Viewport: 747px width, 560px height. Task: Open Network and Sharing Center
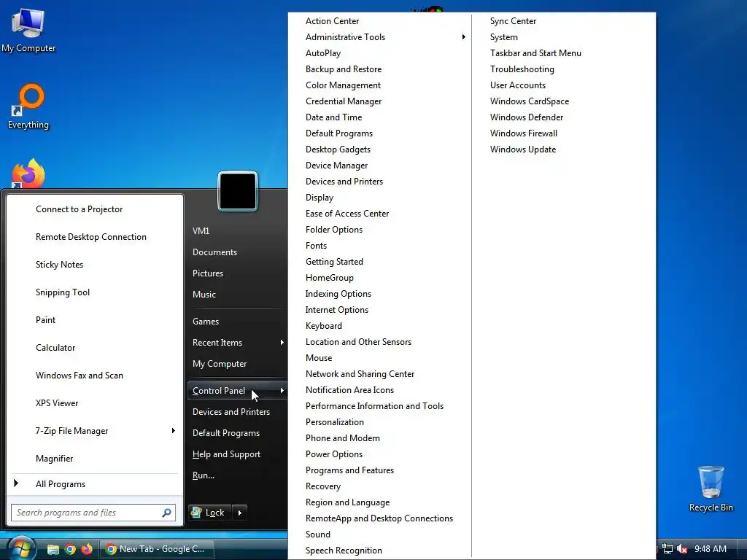tap(360, 374)
